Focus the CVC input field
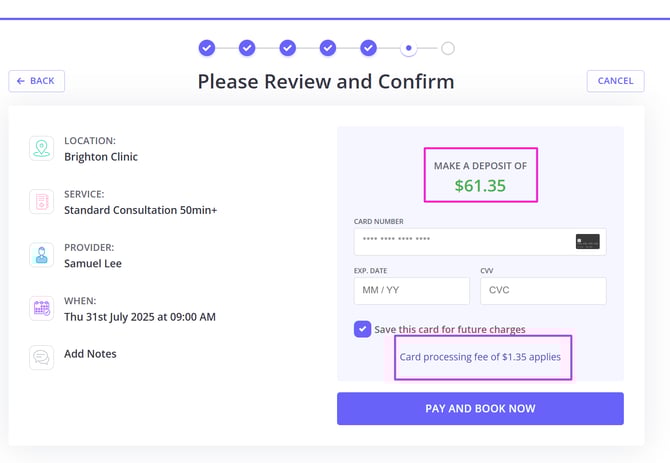This screenshot has width=670, height=463. 543,291
